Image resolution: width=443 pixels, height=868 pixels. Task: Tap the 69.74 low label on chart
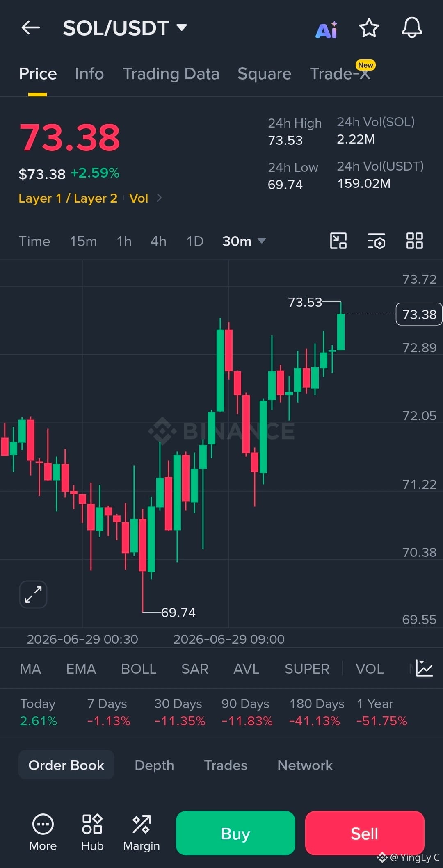click(178, 613)
